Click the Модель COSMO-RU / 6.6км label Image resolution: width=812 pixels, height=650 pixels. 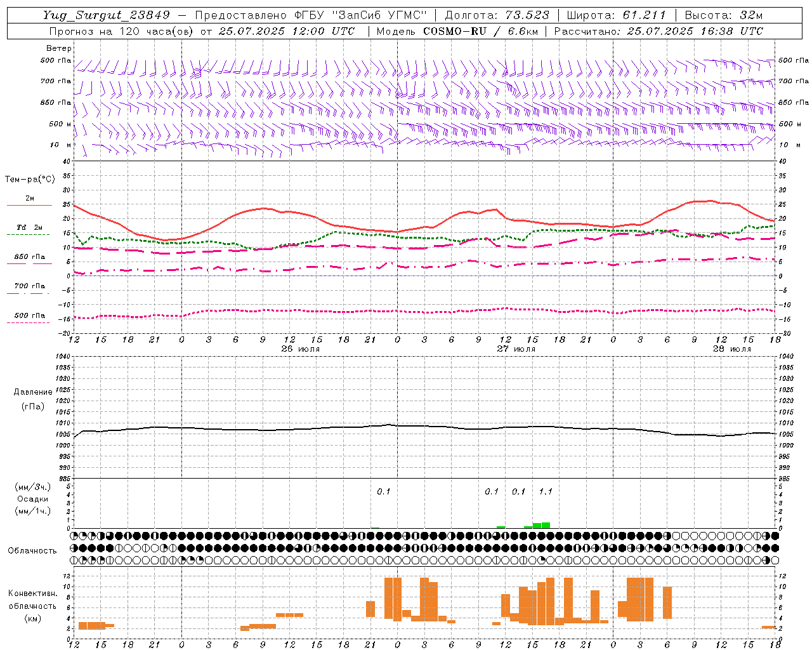click(457, 31)
